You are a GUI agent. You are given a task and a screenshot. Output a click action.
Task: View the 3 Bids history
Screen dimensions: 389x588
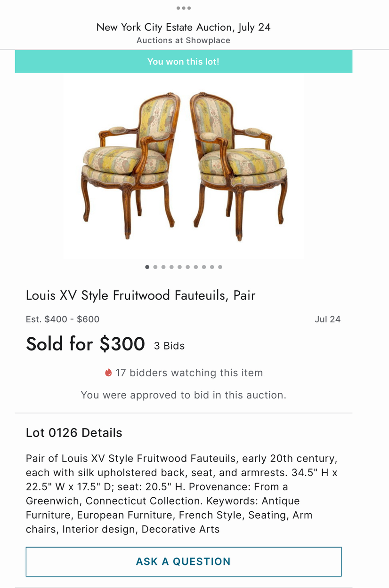(x=169, y=346)
